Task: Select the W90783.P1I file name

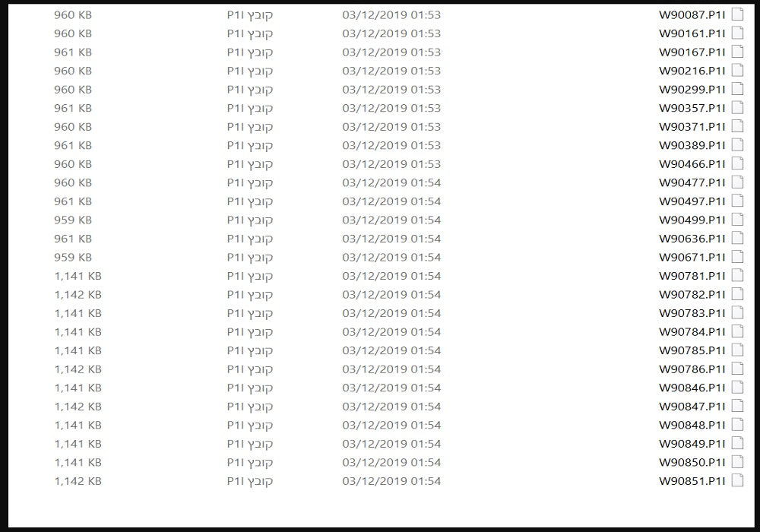Action: click(x=692, y=313)
